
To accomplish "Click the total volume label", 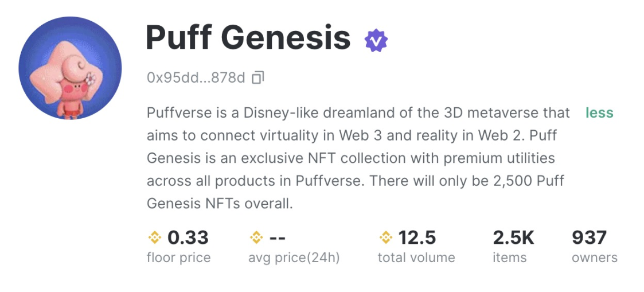I will point(416,258).
